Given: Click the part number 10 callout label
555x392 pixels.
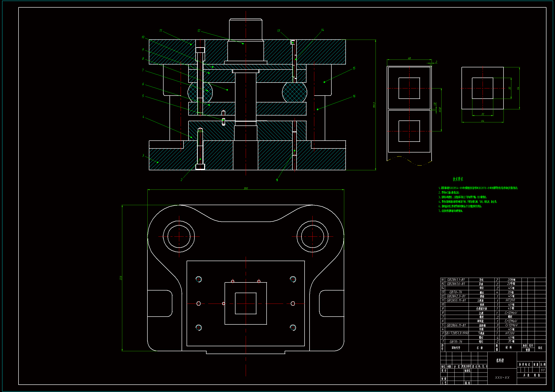Looking at the screenshot, I should tap(143, 37).
